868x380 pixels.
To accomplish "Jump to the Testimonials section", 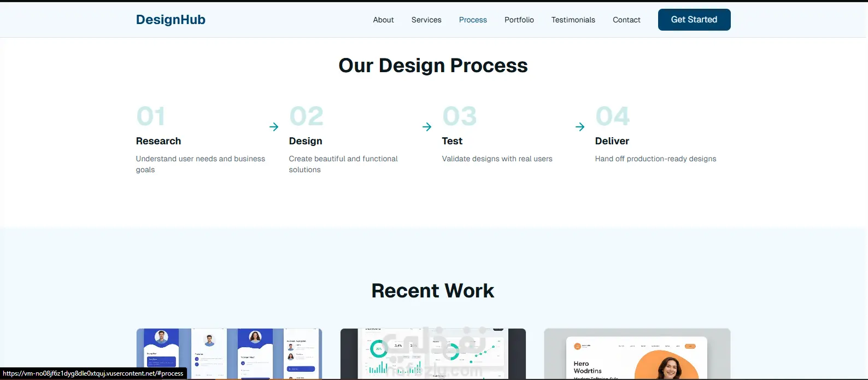I will 573,20.
